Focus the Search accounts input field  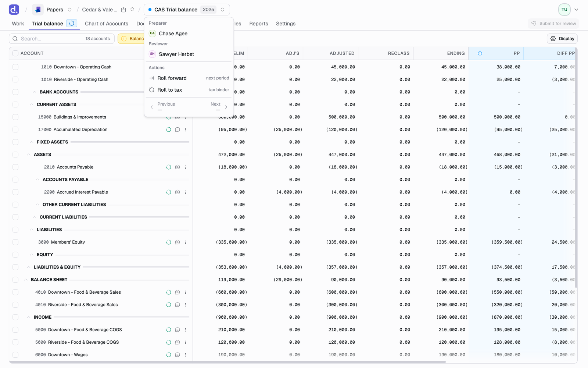pos(62,39)
